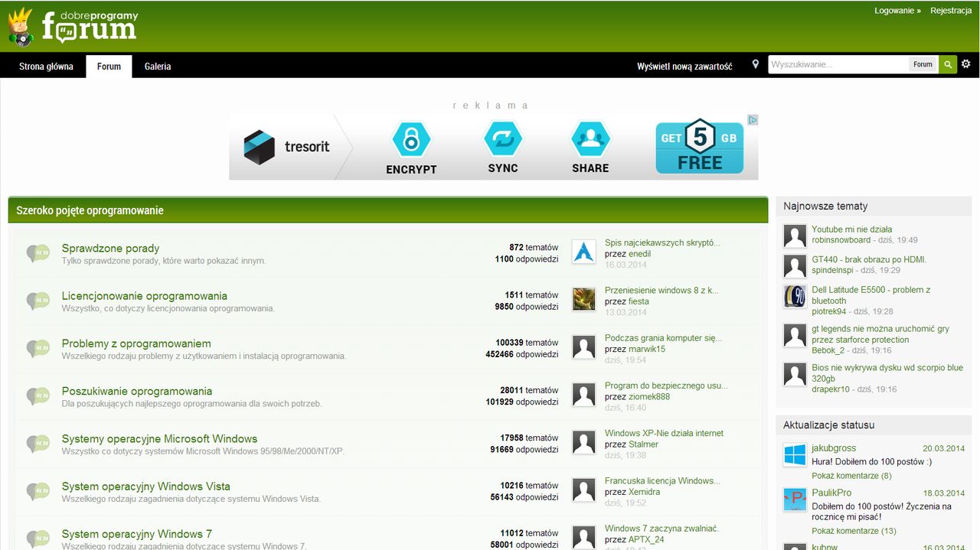Click robinsnowboard's avatar in Najnowsze tematy
This screenshot has height=550, width=980.
795,236
